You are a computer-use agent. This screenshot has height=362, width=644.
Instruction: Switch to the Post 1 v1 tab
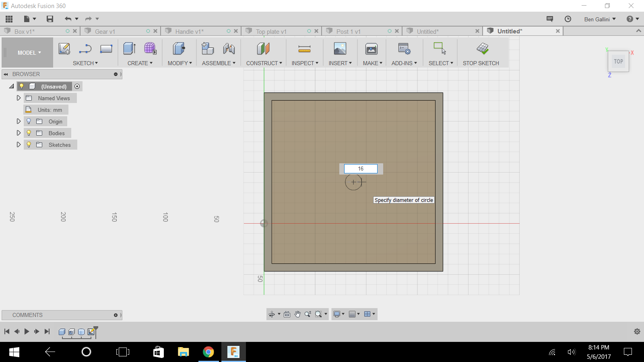[x=362, y=31]
